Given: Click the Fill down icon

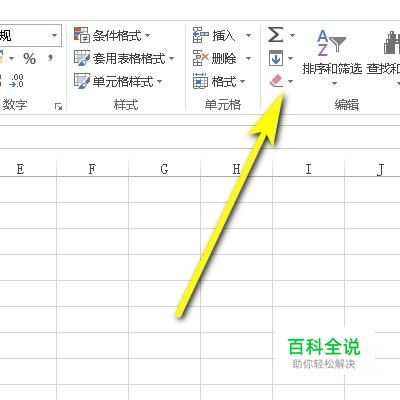Looking at the screenshot, I should (276, 58).
